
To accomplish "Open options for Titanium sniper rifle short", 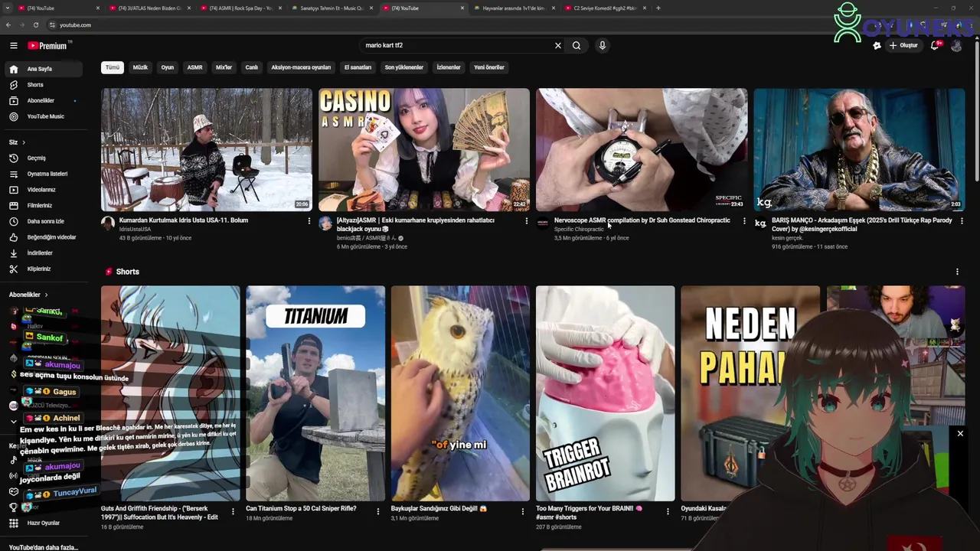I will pyautogui.click(x=377, y=511).
